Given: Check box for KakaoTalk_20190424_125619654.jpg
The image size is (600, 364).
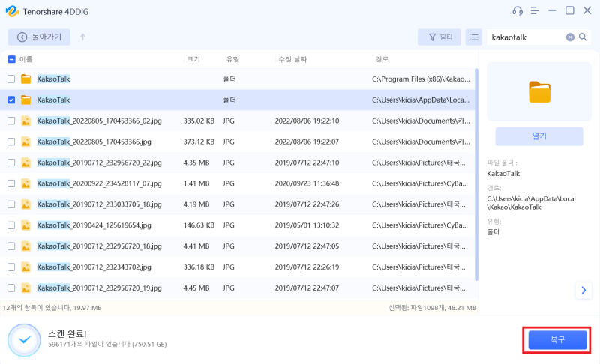Looking at the screenshot, I should tap(11, 225).
